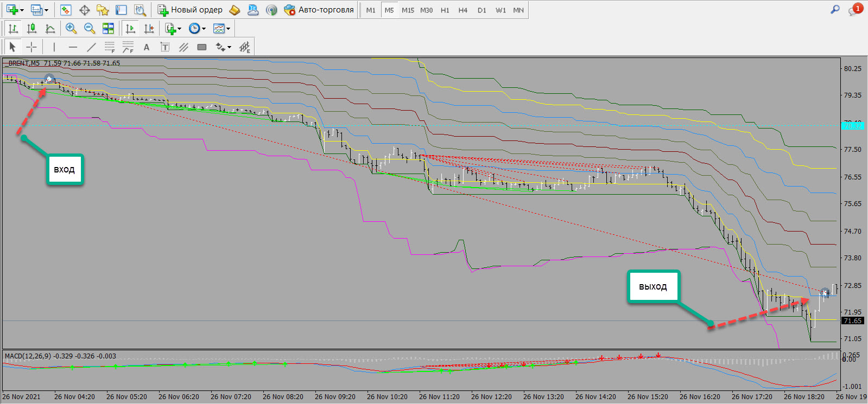Open the Market Watch window
The height and width of the screenshot is (404, 868).
pyautogui.click(x=66, y=10)
